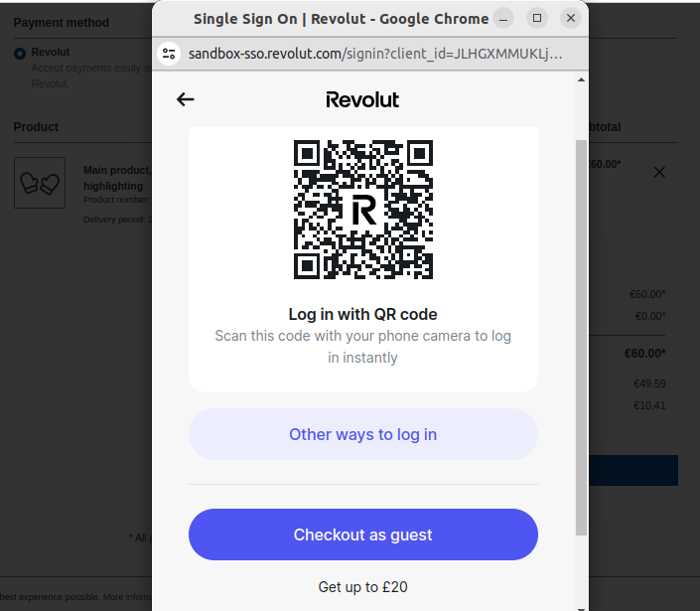700x611 pixels.
Task: Remove product with the X icon in cart
Action: pyautogui.click(x=659, y=172)
